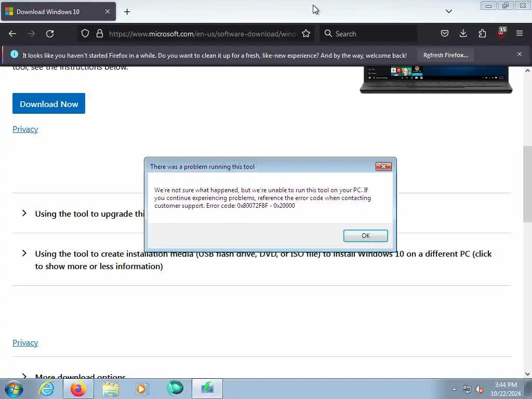Restore down the Firefox window

click(506, 6)
